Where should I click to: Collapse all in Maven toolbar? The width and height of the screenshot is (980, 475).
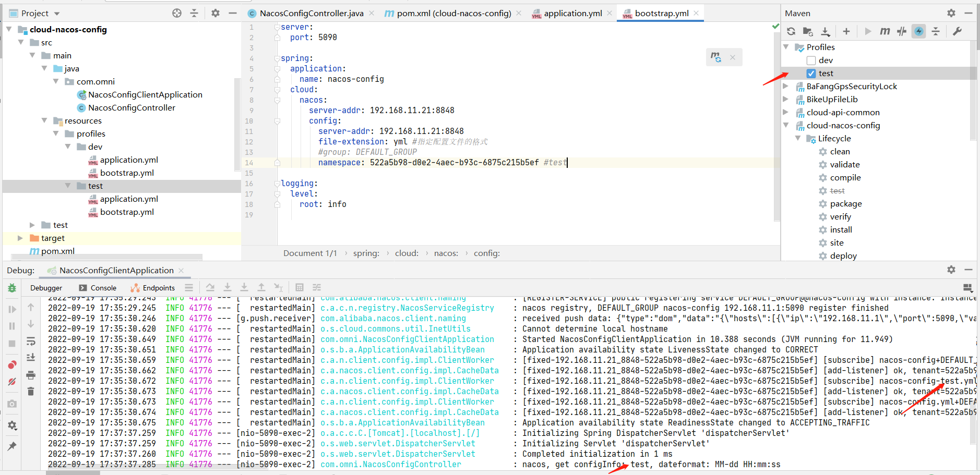point(936,31)
